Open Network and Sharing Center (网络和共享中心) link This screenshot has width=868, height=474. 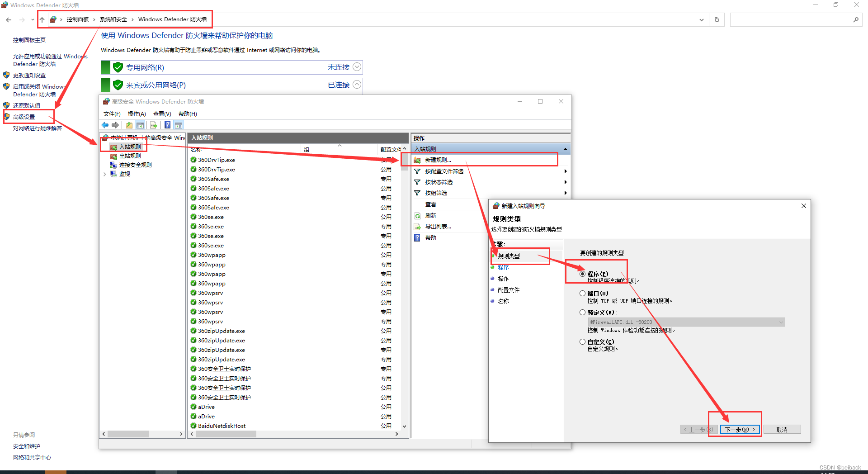tap(32, 458)
